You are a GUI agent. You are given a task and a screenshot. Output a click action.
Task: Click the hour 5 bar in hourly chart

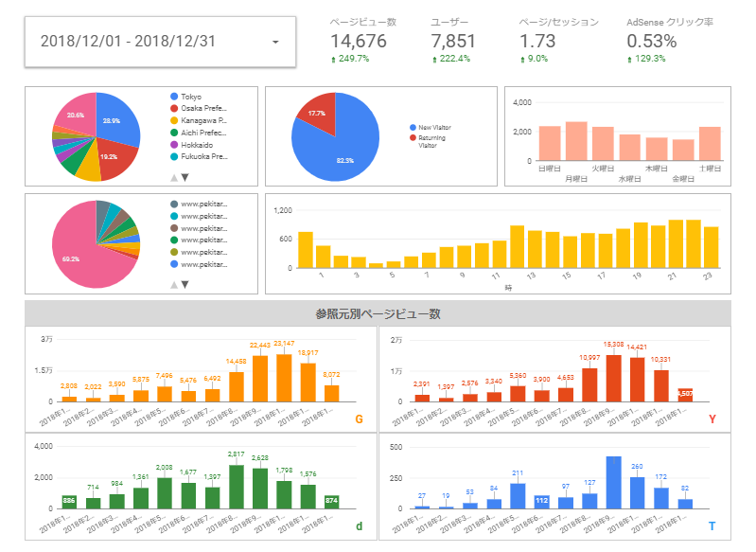[394, 264]
